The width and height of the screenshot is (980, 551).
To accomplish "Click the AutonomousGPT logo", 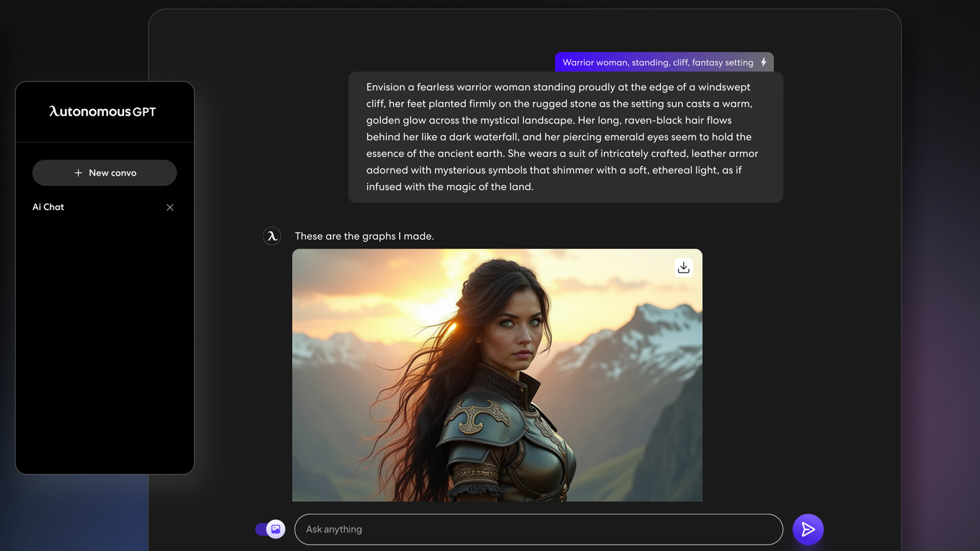I will 102,112.
